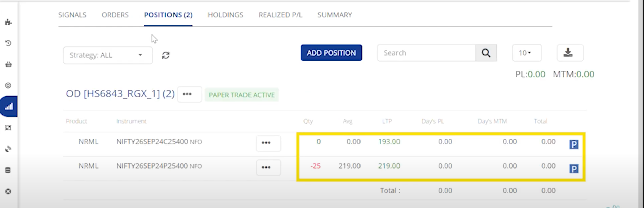
Task: Switch to the ORDERS tab
Action: click(115, 15)
